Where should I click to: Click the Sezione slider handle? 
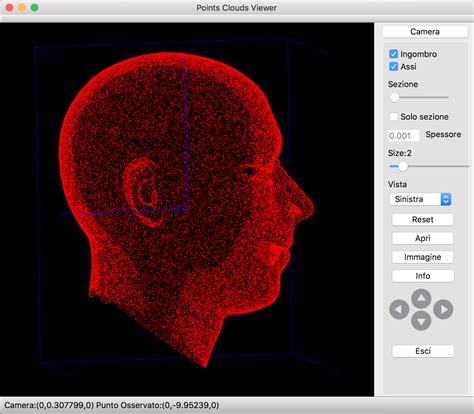pos(395,98)
